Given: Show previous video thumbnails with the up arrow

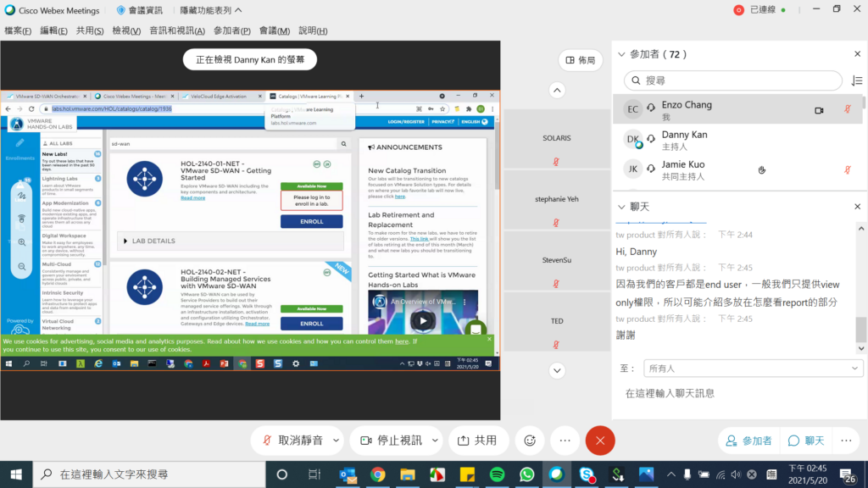Looking at the screenshot, I should point(557,90).
